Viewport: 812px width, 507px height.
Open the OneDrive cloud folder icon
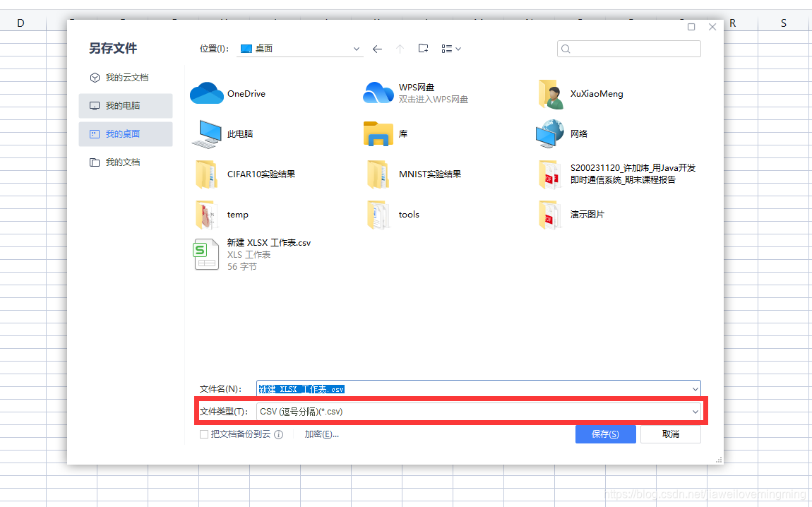(207, 93)
